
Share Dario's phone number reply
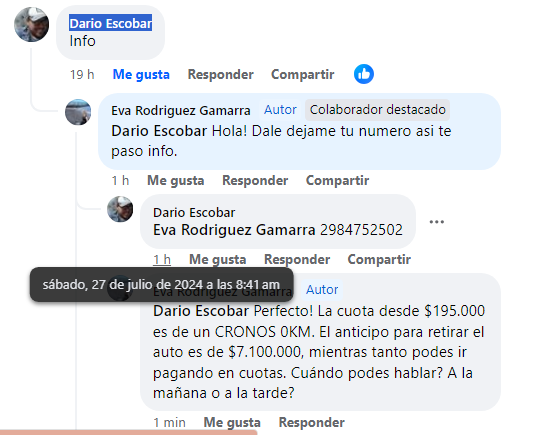(x=379, y=260)
